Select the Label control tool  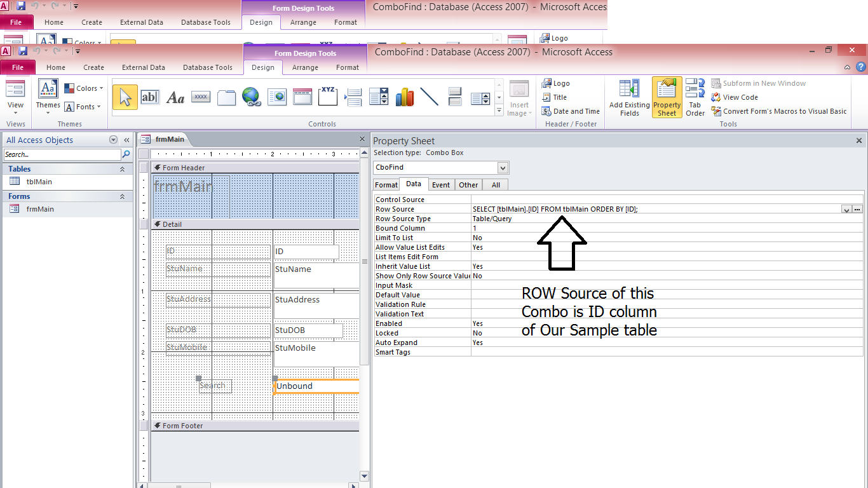pos(175,97)
